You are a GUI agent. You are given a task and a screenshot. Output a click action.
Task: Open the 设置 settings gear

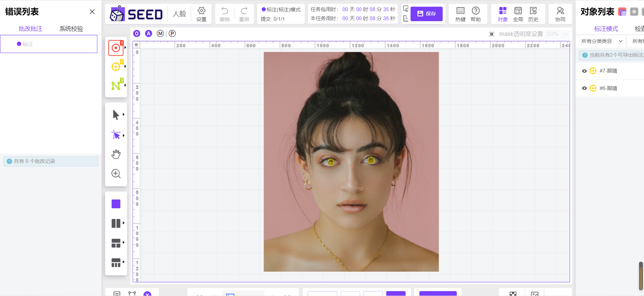pos(201,14)
